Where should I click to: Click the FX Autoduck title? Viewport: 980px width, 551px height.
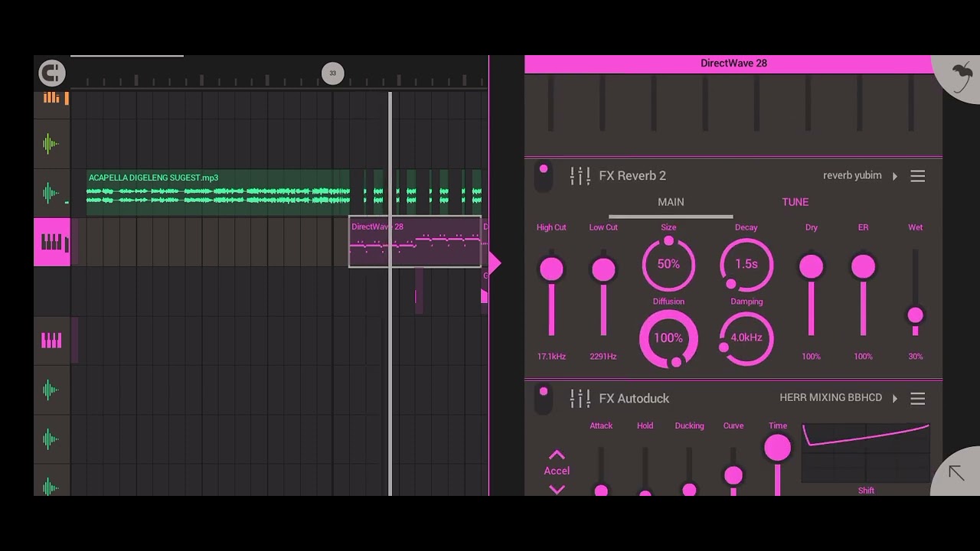(634, 399)
